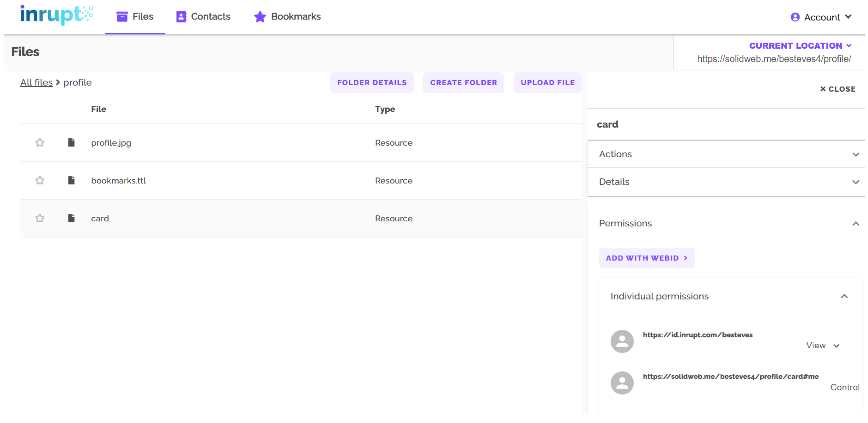Expand the Current Location selector

[800, 46]
